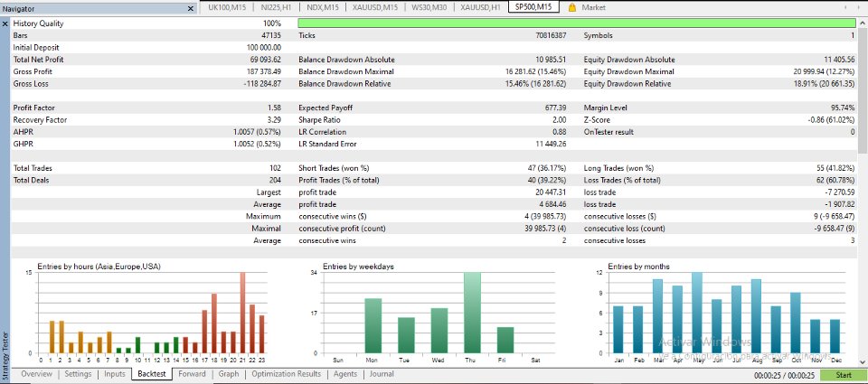Image resolution: width=868 pixels, height=384 pixels.
Task: Click the Strategy Tester vertical label
Action: (5, 355)
